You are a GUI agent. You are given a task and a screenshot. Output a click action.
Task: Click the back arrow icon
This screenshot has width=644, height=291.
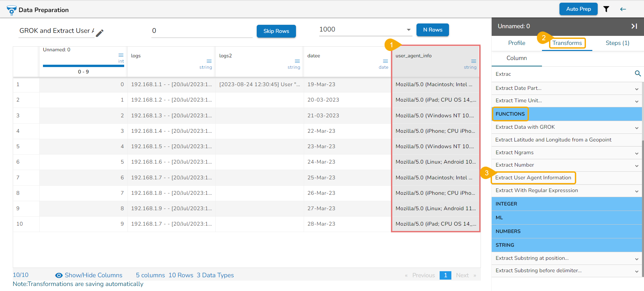pos(623,9)
